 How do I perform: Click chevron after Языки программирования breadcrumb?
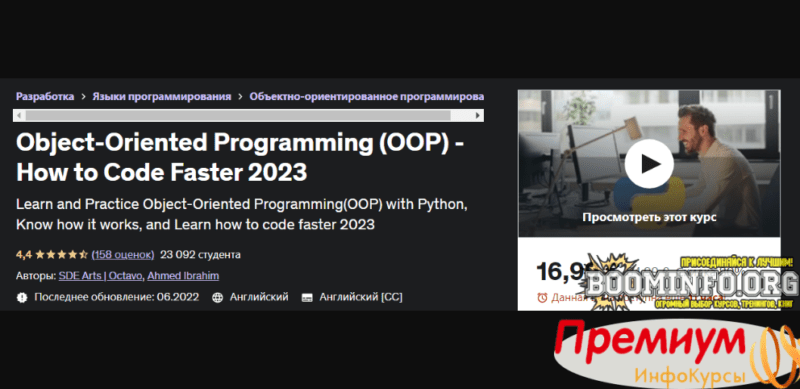240,96
